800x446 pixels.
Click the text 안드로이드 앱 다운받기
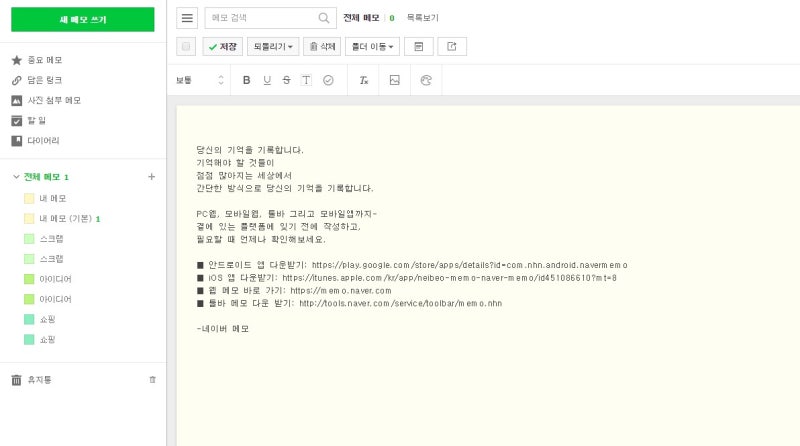[257, 265]
